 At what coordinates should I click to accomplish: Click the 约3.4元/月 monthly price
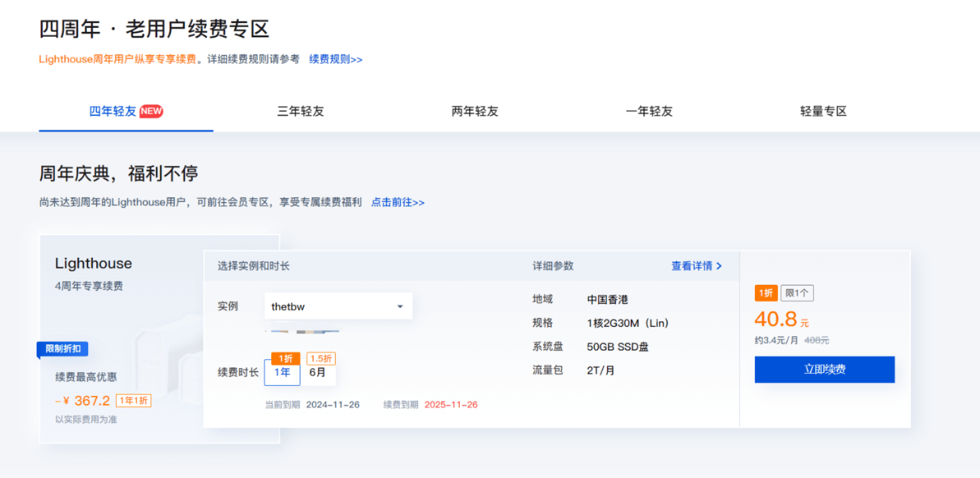776,340
